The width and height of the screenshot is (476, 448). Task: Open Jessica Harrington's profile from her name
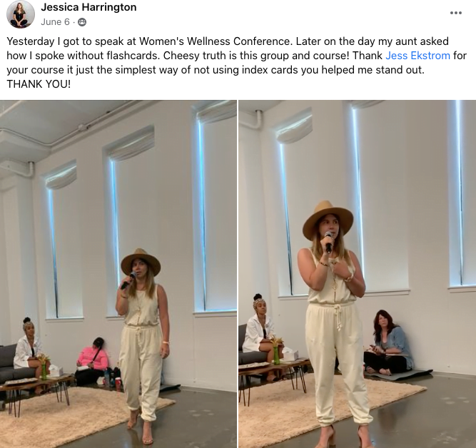click(x=88, y=7)
